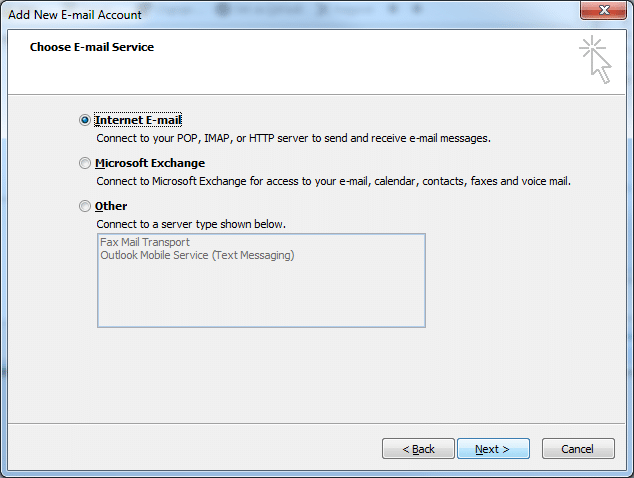Click the Microsoft Exchange label text

click(150, 163)
